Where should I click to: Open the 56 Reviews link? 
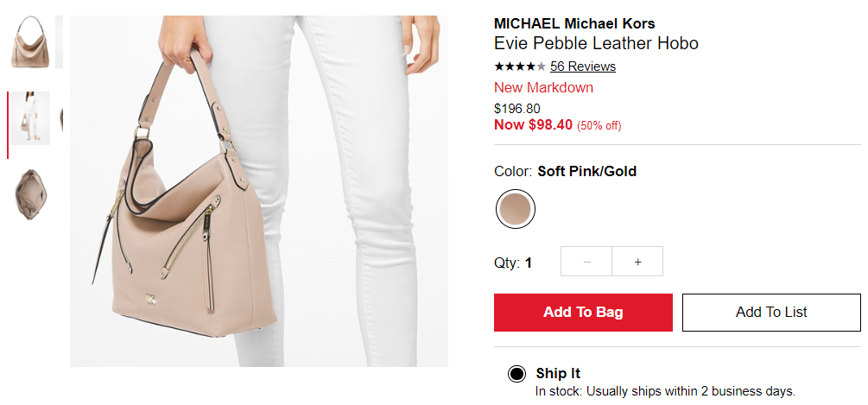(x=582, y=67)
